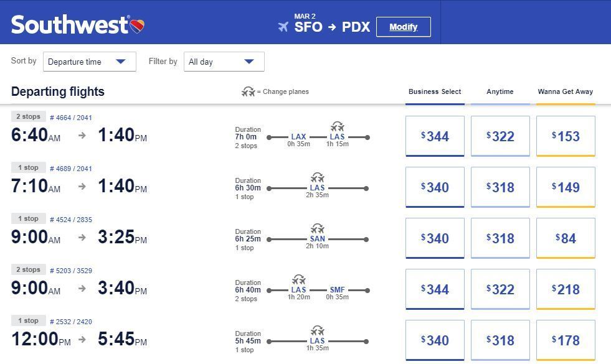Click change planes icon on 9:00AM two-stop flight
Viewport: 611px width, 364px height.
298,280
